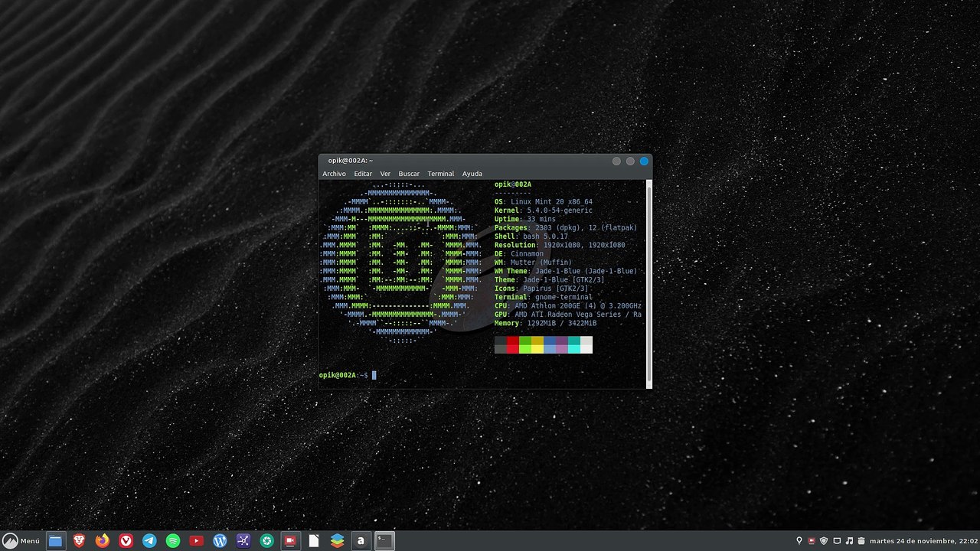Click the "Uptime: 33 mins" line
The width and height of the screenshot is (980, 551).
click(525, 220)
